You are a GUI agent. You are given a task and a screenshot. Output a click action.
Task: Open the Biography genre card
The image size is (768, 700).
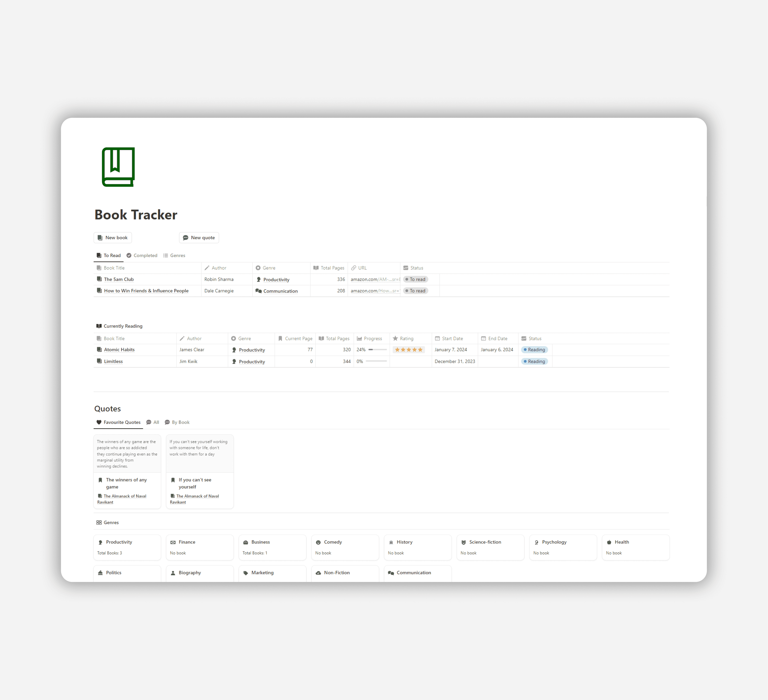click(x=200, y=573)
